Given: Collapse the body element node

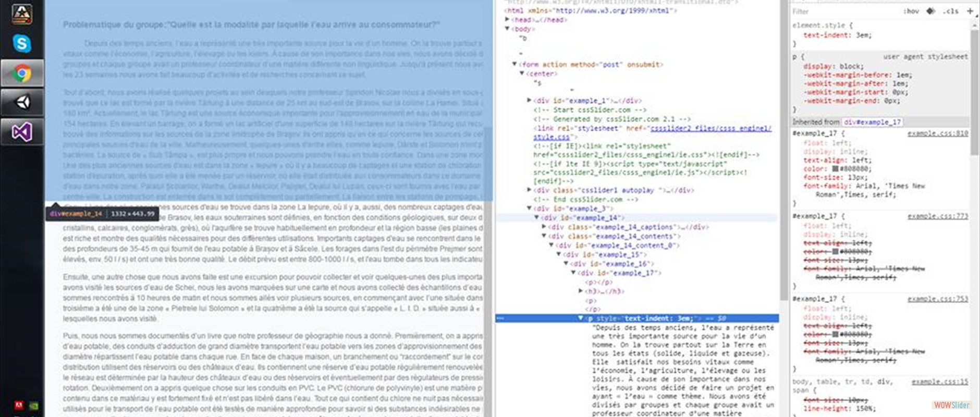Looking at the screenshot, I should [507, 29].
